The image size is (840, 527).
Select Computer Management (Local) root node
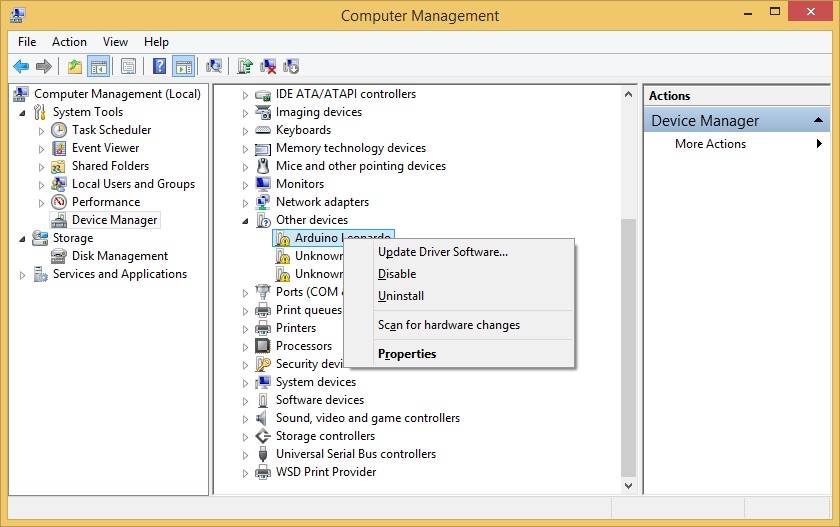click(117, 94)
